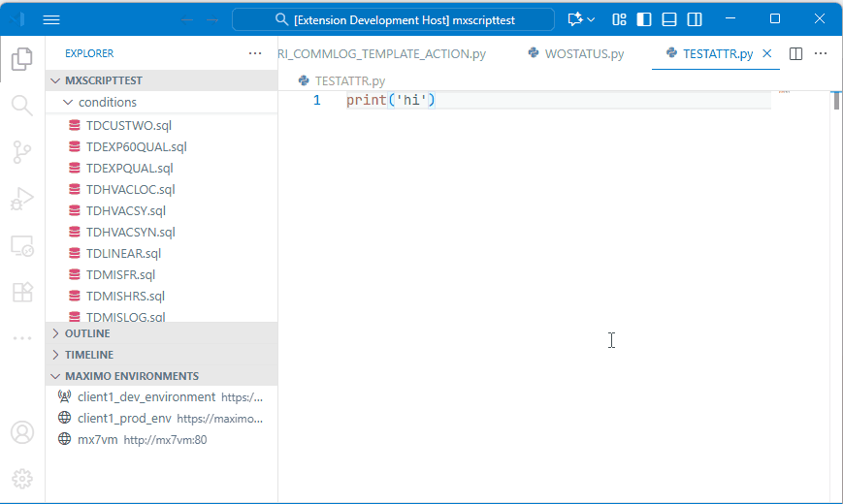Switch to the RI_COMMLOG_TEMPLATE_ACTION.py tab
Screen dimensions: 843x504
[x=382, y=53]
